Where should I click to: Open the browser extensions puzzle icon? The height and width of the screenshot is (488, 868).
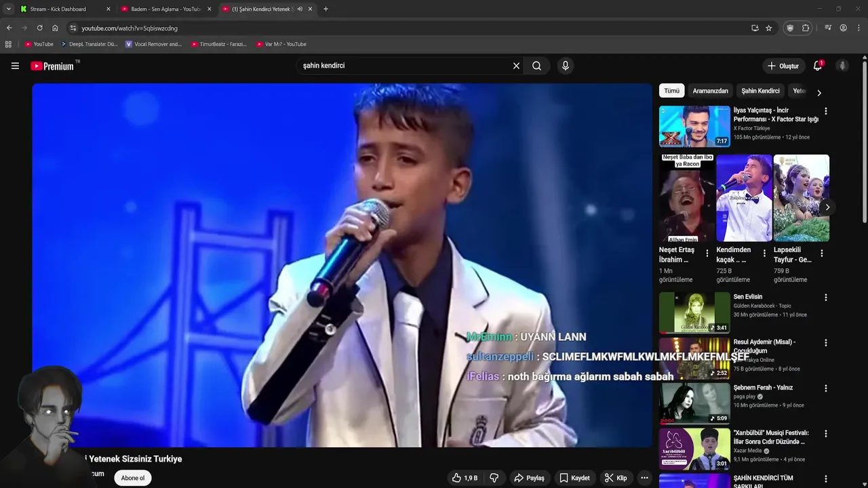point(806,28)
